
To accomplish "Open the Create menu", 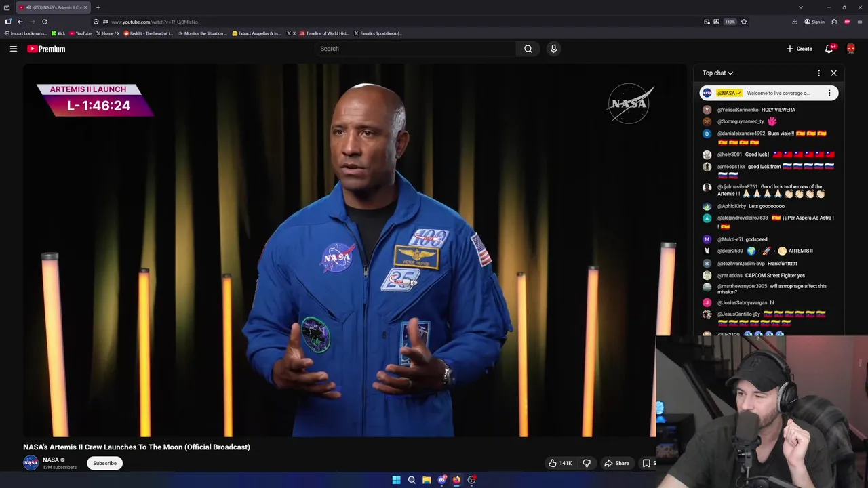I will (x=799, y=49).
